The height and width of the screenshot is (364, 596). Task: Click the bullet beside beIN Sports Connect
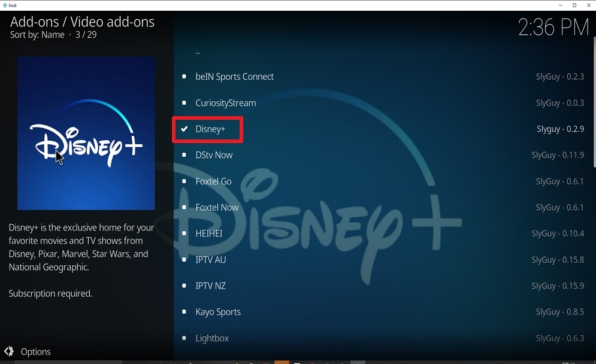pos(184,77)
